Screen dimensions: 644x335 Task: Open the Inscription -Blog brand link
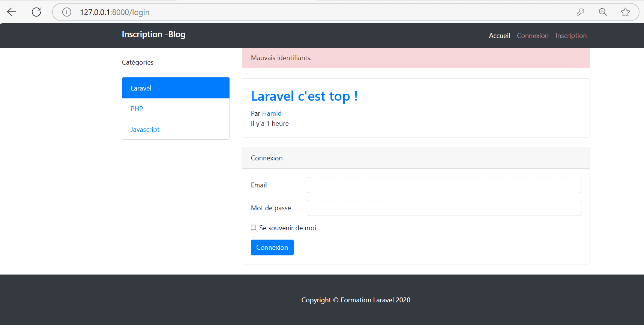click(153, 35)
